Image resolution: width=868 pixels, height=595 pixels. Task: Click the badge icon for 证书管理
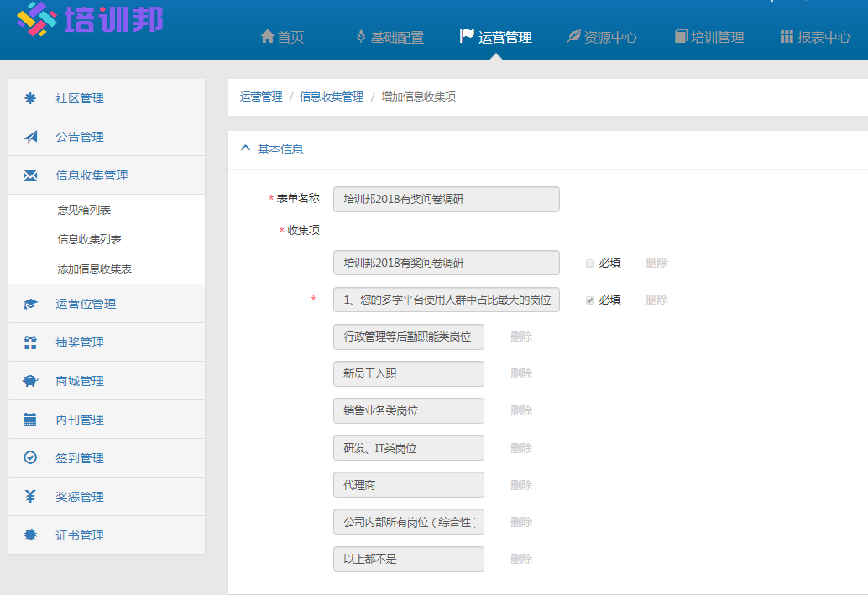click(x=30, y=535)
